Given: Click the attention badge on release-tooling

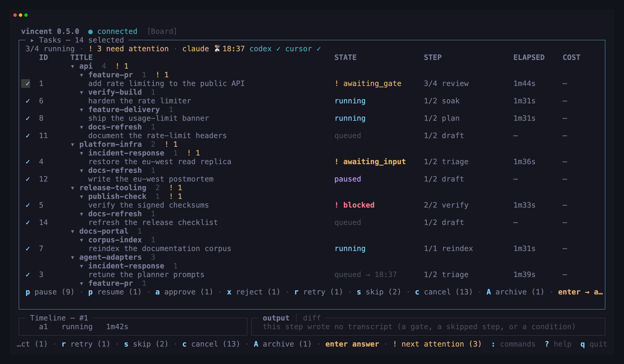Looking at the screenshot, I should pos(175,188).
